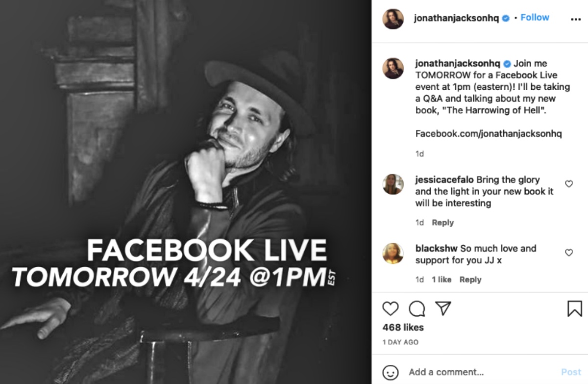Share post via paper plane icon

[x=443, y=308]
